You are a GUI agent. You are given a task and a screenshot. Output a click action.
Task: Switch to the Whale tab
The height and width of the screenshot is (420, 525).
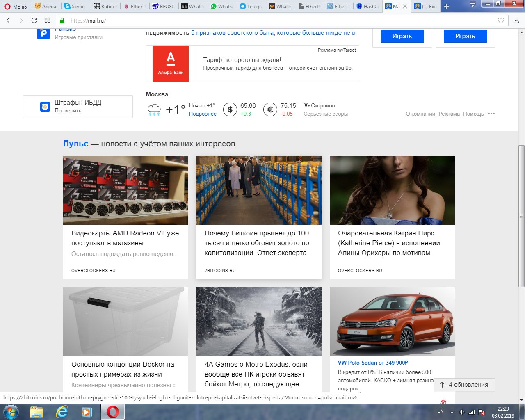280,6
